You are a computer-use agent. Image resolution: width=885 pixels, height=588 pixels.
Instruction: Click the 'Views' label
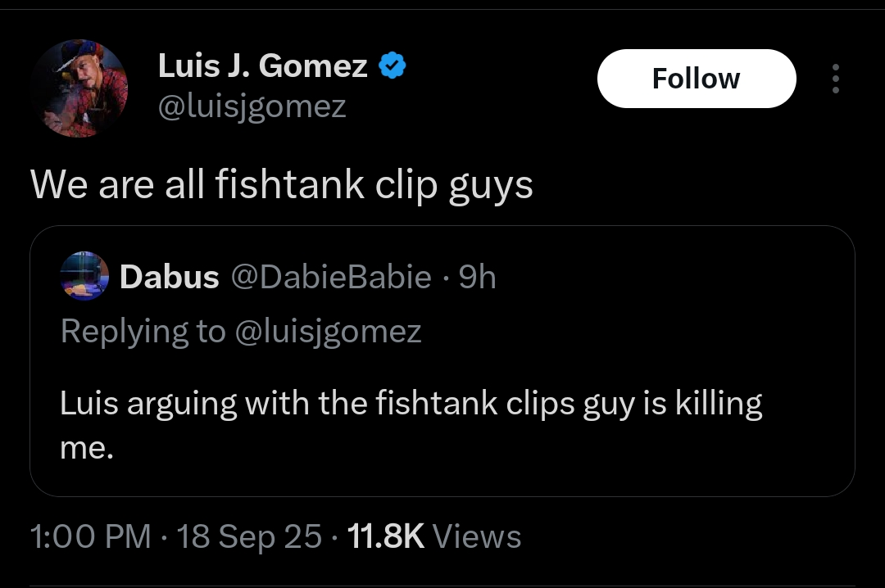click(x=476, y=536)
